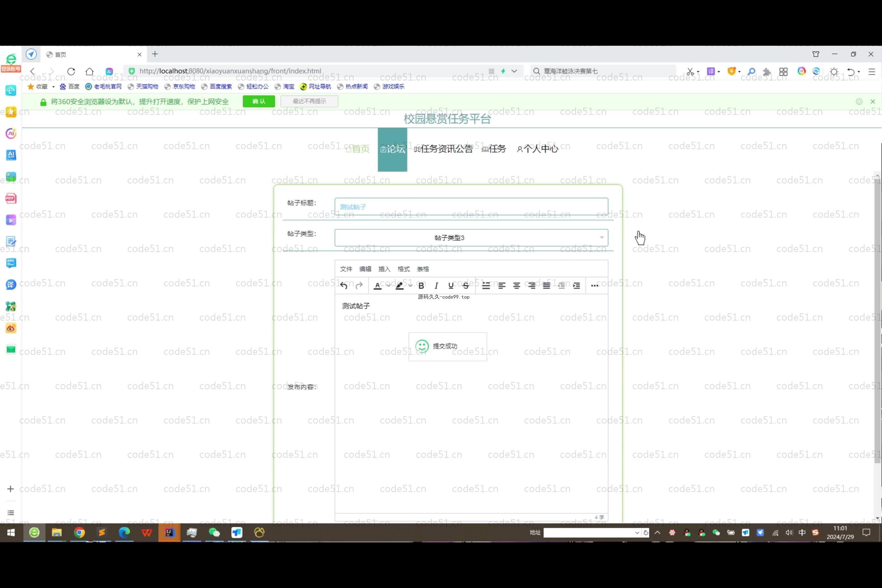Toggle bold formatting in the editor
The height and width of the screenshot is (588, 882).
point(421,286)
